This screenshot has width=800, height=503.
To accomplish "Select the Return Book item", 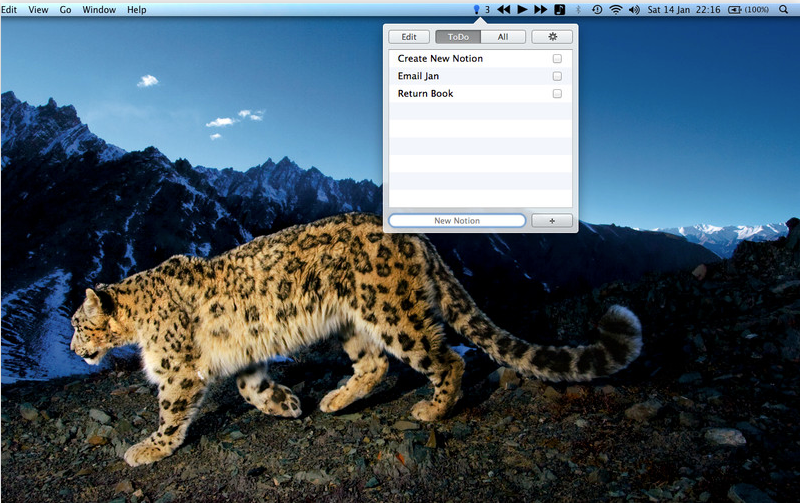I will [481, 93].
